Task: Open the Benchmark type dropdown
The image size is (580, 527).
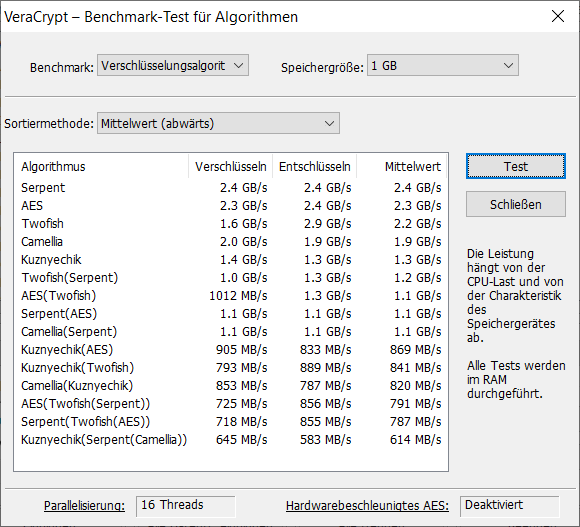Action: point(173,65)
